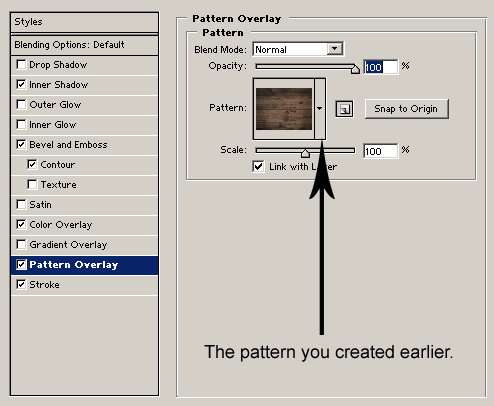
Task: Open the Gradient Overlay settings
Action: click(x=84, y=245)
